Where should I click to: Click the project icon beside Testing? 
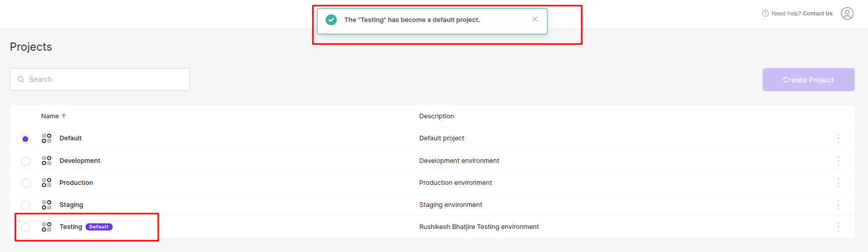(x=47, y=227)
